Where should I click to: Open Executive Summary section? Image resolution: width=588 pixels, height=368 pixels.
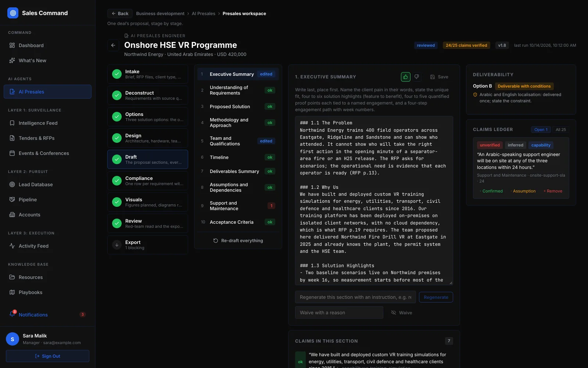pyautogui.click(x=238, y=74)
